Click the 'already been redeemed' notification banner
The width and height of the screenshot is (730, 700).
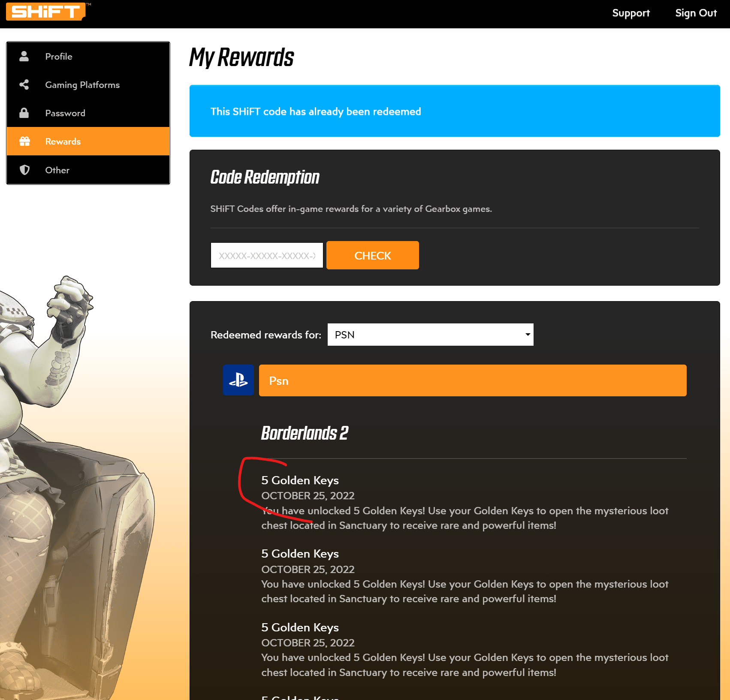click(455, 111)
